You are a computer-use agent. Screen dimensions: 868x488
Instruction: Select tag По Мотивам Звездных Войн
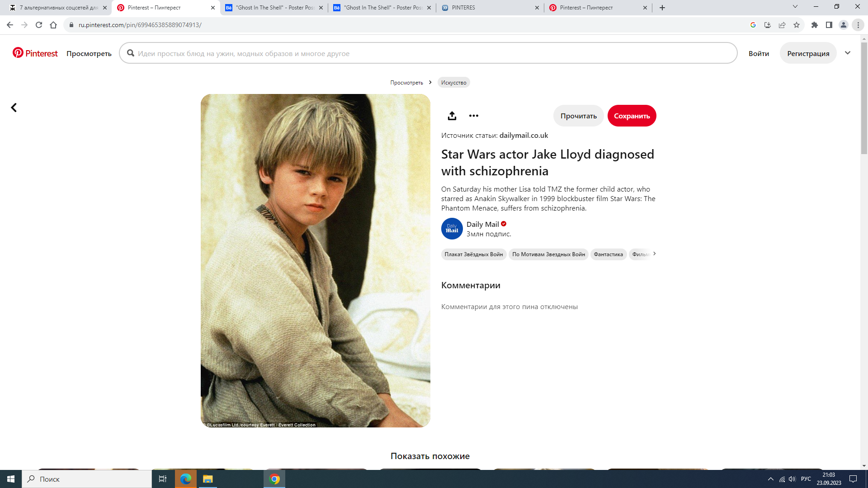point(548,254)
